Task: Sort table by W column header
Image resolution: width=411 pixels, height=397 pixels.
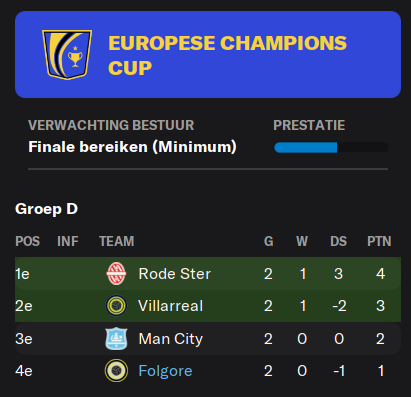Action: point(302,241)
